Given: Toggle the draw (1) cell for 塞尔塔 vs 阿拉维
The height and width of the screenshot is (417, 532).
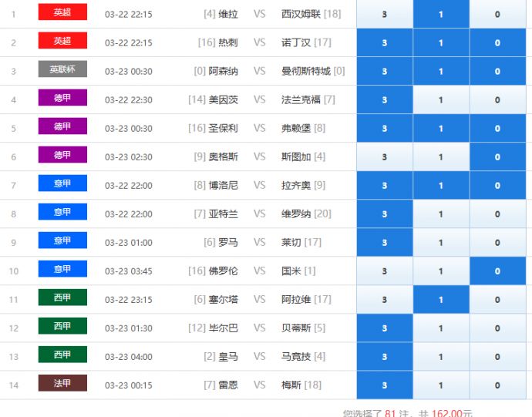Looking at the screenshot, I should (440, 300).
